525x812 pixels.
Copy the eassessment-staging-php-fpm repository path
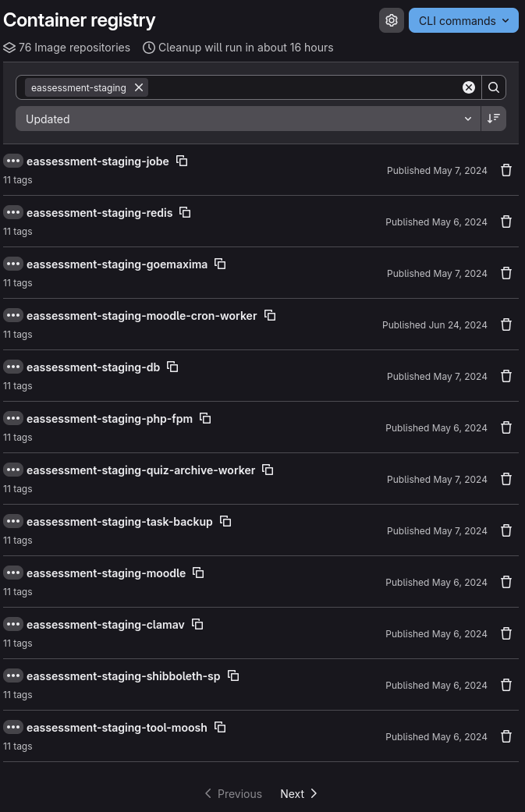pos(205,418)
